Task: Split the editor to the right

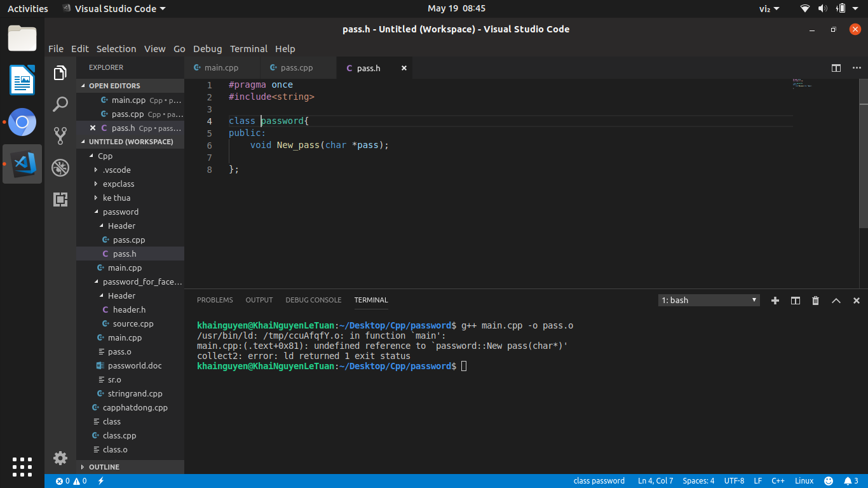Action: tap(836, 68)
